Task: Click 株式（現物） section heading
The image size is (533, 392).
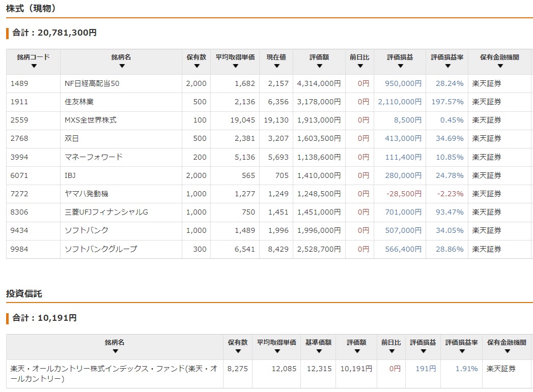Action: [31, 8]
